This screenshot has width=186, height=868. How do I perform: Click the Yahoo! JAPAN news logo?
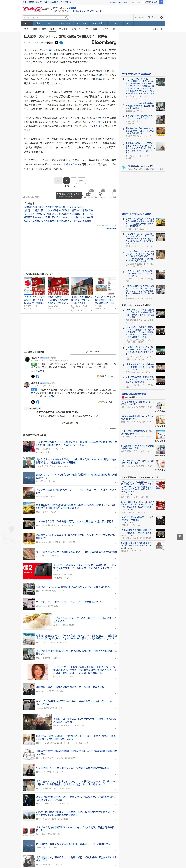coord(37,9)
